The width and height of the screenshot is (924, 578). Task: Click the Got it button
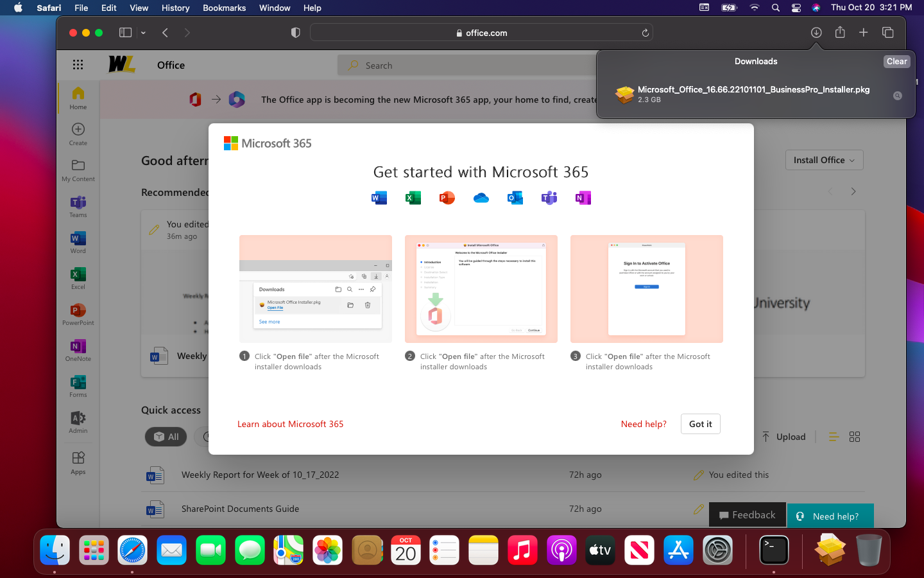click(x=700, y=424)
